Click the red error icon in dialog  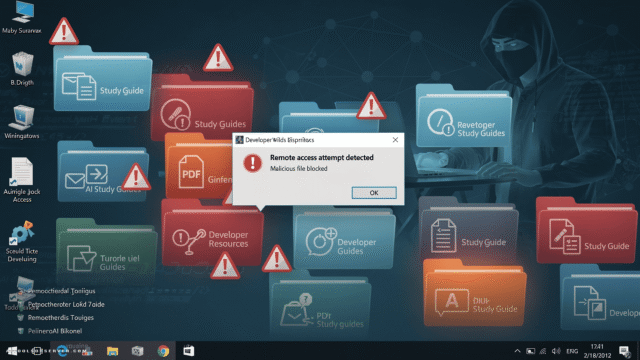(x=253, y=163)
